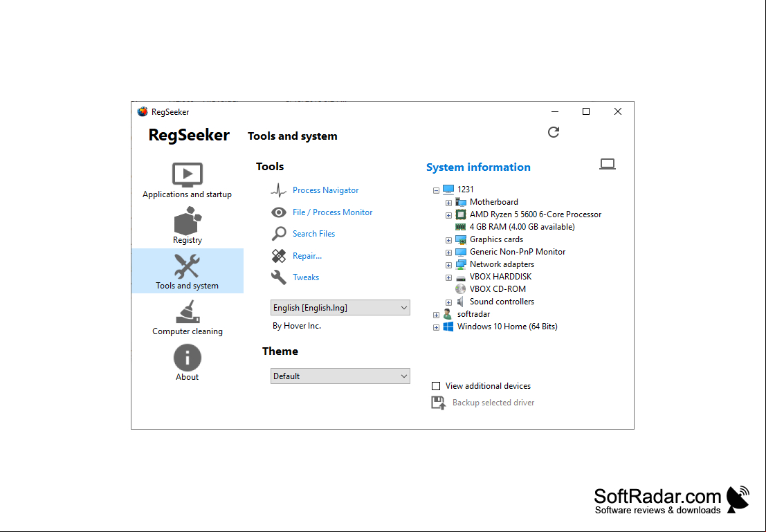The image size is (766, 532).
Task: Click the RAM module icon
Action: click(x=460, y=227)
